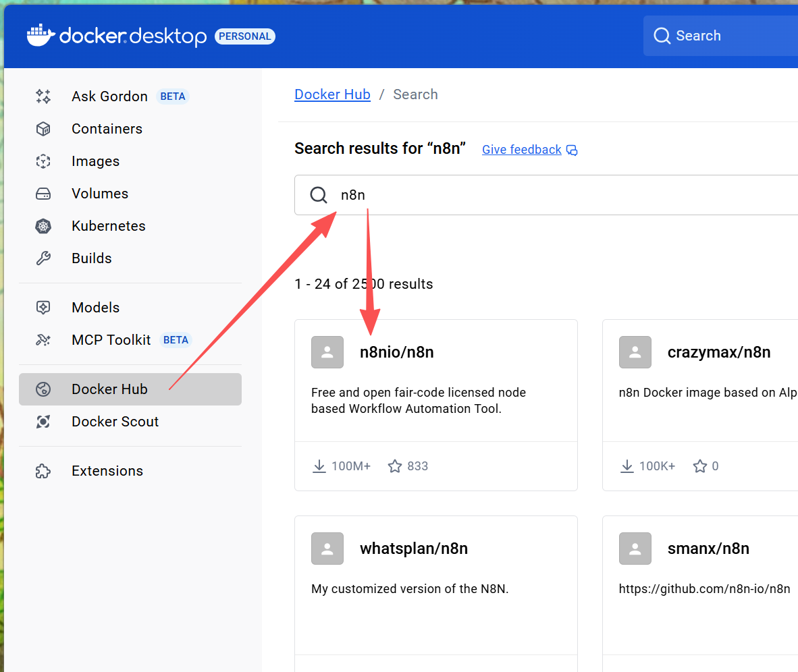Click the Docker whale logo icon
The height and width of the screenshot is (672, 798).
(41, 35)
